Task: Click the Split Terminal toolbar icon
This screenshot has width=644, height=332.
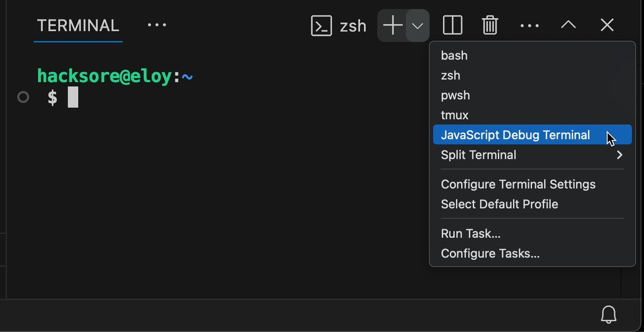Action: pos(452,25)
